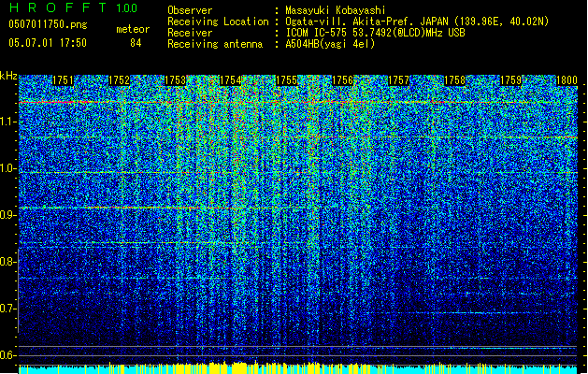Screen dimensions: 588x374
Task: Click the date 05.07.01 17:50
Action: [x=48, y=43]
